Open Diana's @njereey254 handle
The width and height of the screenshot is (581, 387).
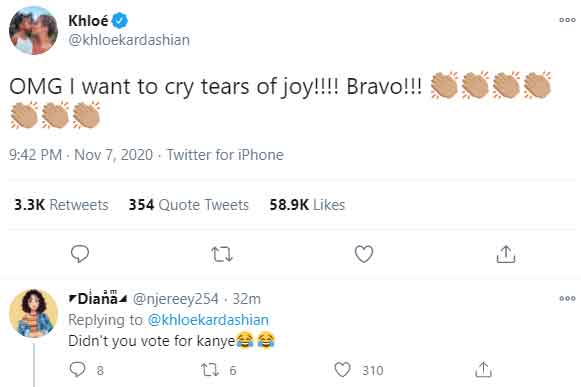point(176,299)
